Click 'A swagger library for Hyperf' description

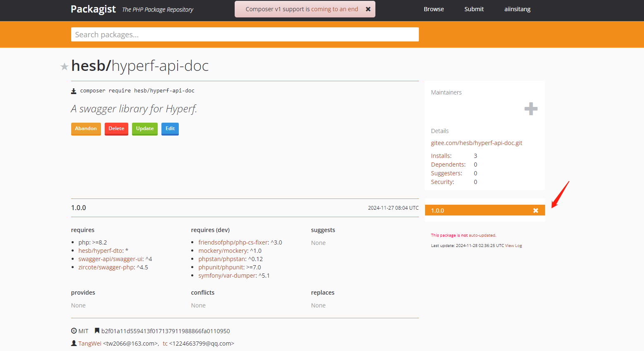(134, 109)
